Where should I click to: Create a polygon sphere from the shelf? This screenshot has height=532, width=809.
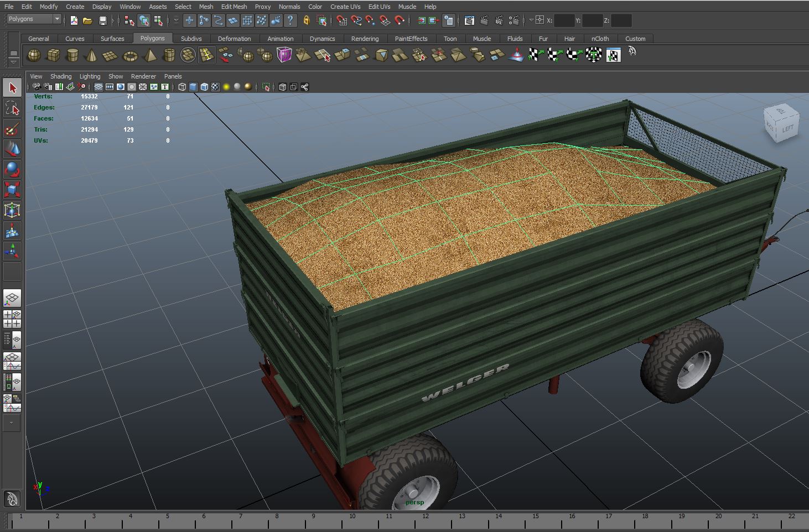pyautogui.click(x=34, y=55)
